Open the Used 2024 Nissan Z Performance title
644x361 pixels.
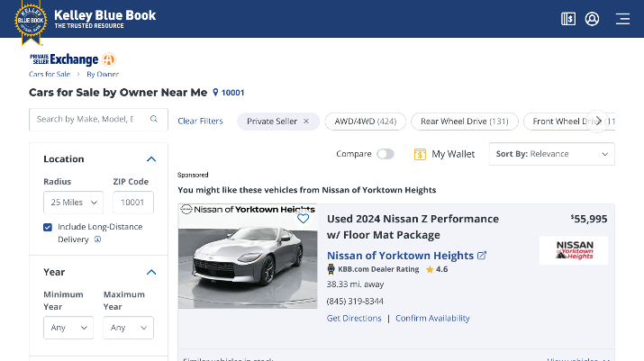(413, 227)
